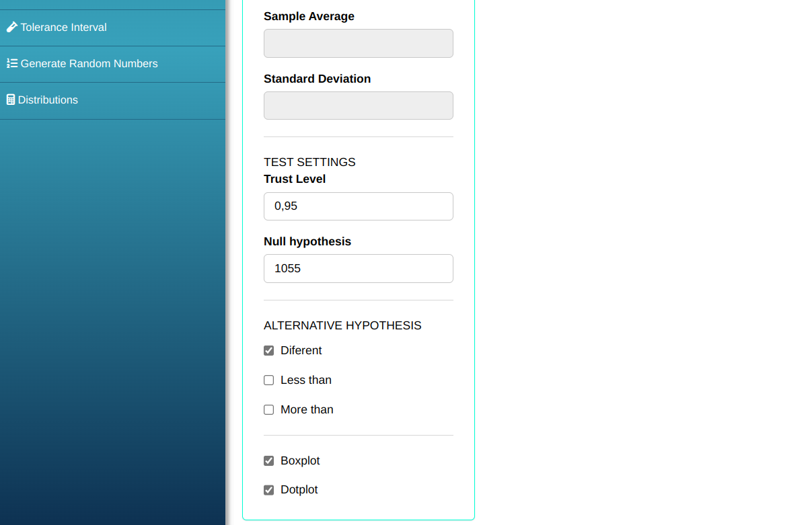Click the Null hypothesis field label
Viewport: 812px width, 525px height.
click(307, 242)
